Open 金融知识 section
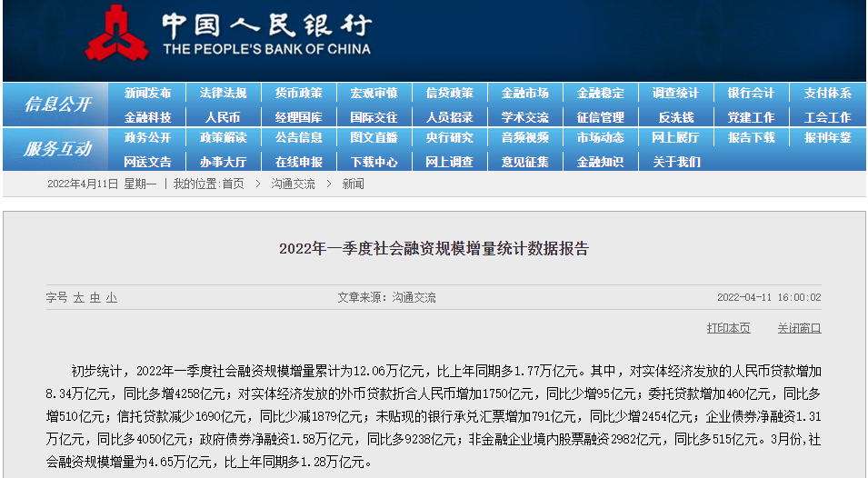 [x=601, y=162]
